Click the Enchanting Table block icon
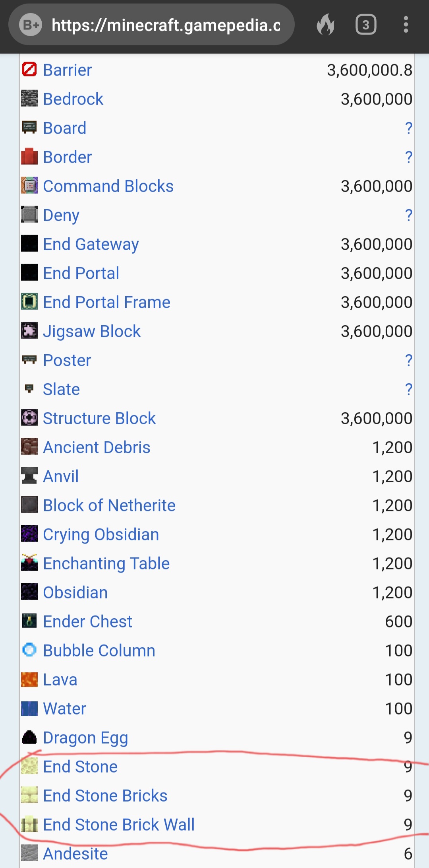This screenshot has width=429, height=868. tap(29, 563)
